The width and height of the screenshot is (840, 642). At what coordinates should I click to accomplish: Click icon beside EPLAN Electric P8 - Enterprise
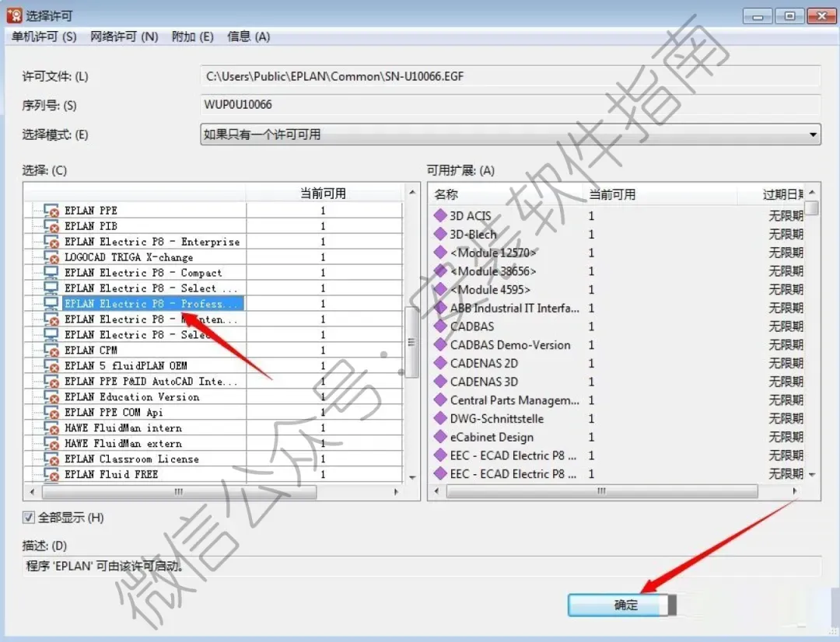click(51, 242)
